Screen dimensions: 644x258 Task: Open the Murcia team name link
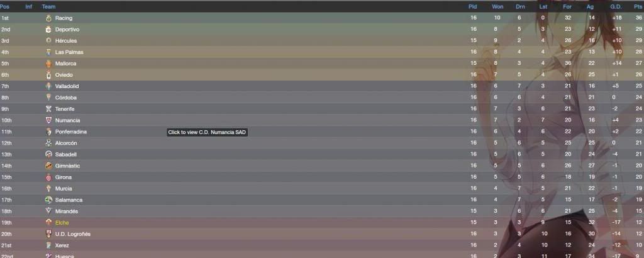64,189
